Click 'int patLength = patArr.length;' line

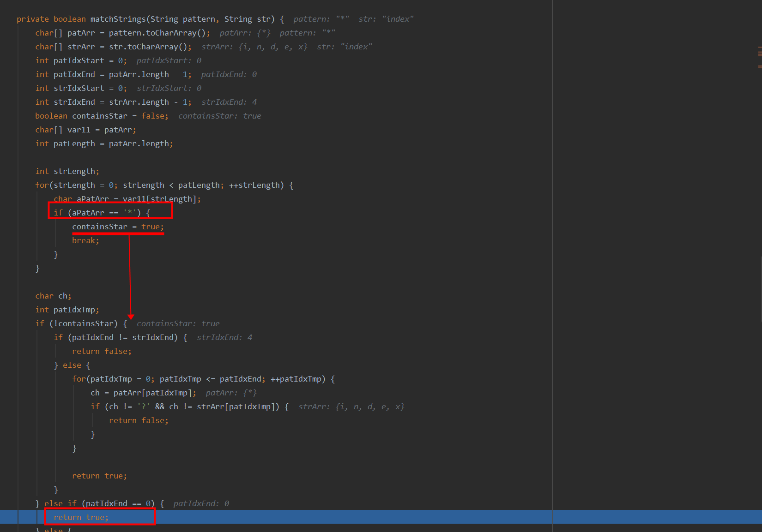pos(104,143)
